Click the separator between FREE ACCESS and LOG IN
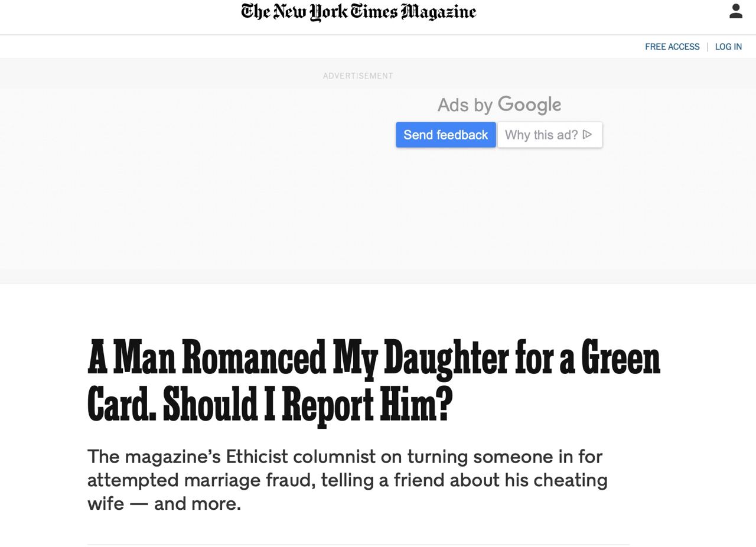Image resolution: width=756 pixels, height=547 pixels. [708, 47]
